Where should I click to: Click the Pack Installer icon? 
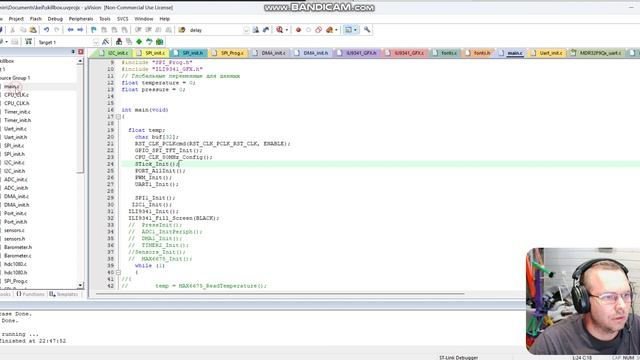160,42
